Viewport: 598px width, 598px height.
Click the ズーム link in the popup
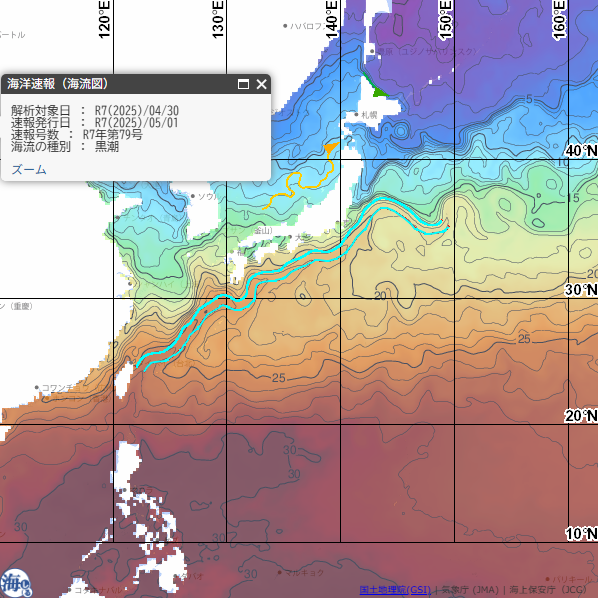[x=29, y=170]
